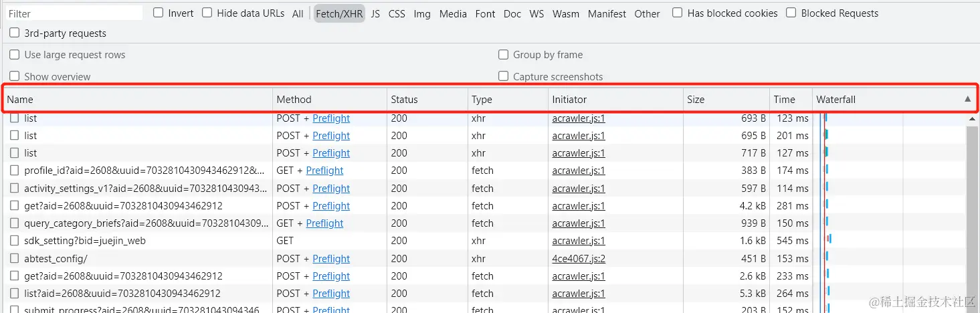Select the Fetch/XHR filter
Screen dimensions: 980x313
339,13
